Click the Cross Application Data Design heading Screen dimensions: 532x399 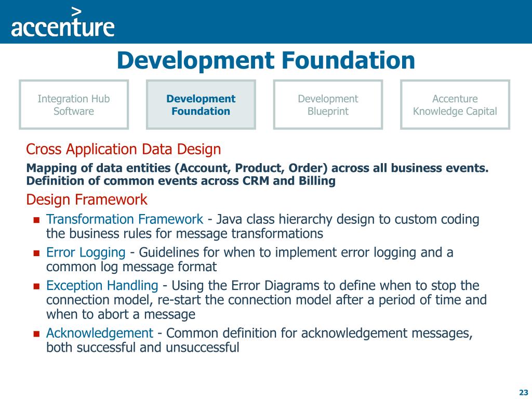(x=124, y=149)
